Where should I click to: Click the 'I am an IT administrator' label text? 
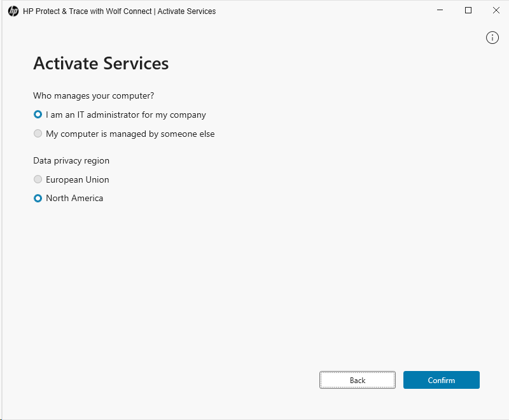click(x=126, y=115)
